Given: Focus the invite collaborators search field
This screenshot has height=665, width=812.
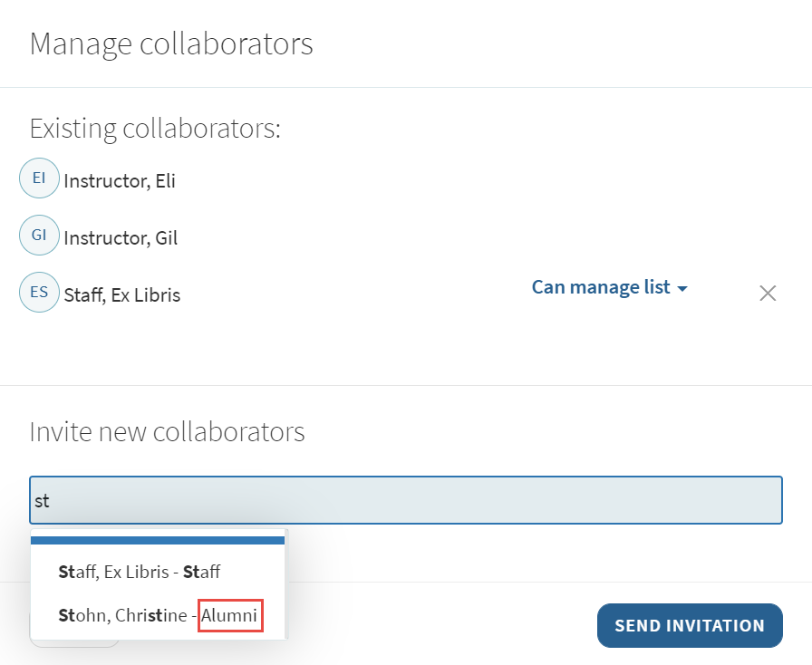Looking at the screenshot, I should coord(405,500).
